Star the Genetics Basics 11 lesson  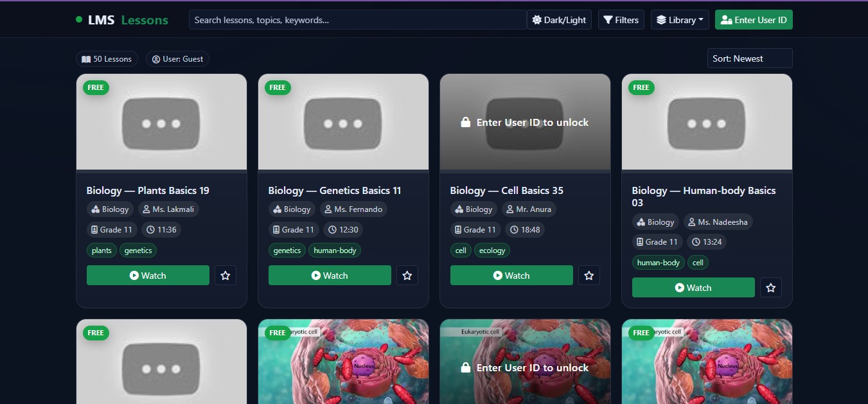[407, 276]
